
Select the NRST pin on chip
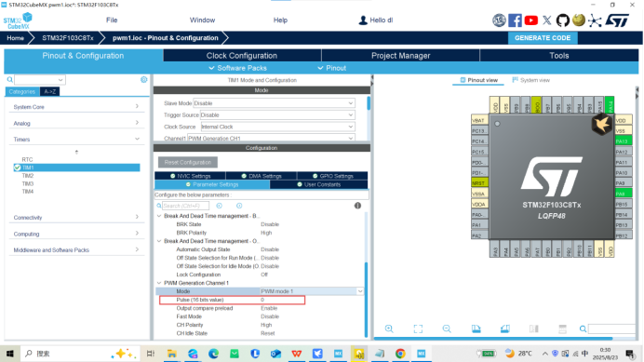(x=479, y=183)
